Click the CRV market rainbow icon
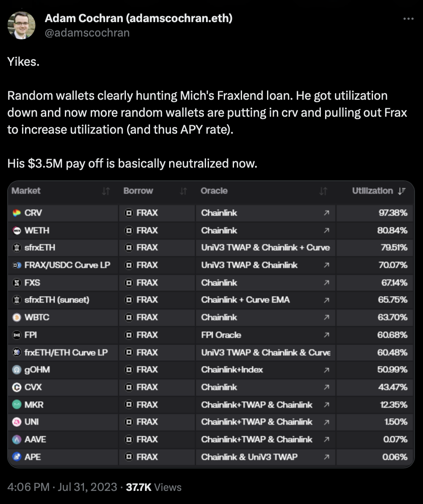 pyautogui.click(x=17, y=213)
